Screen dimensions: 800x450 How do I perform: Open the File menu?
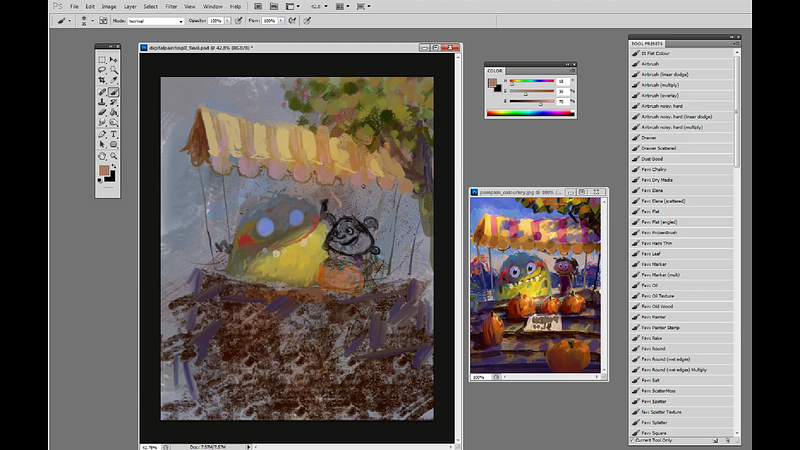(74, 7)
